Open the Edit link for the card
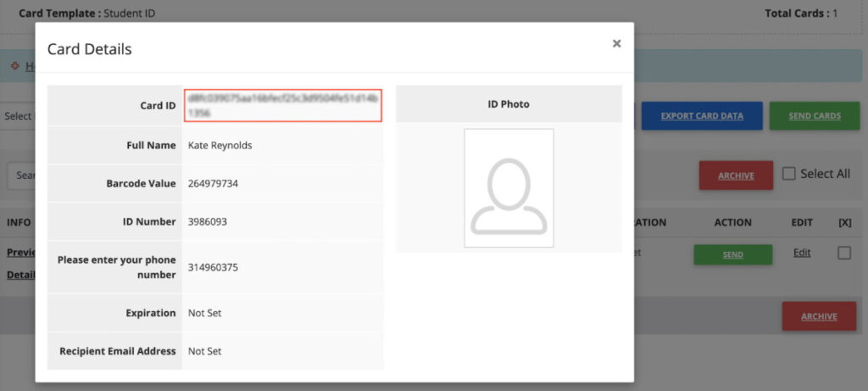This screenshot has height=391, width=868. coord(802,253)
